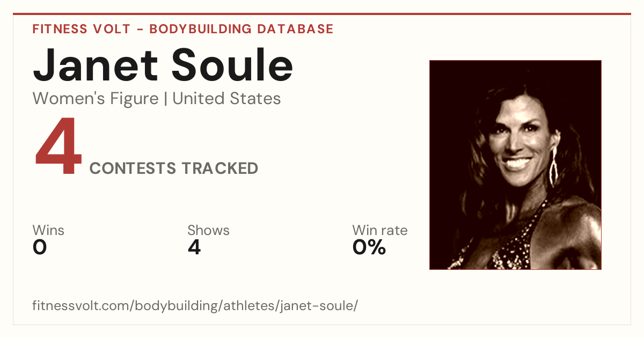Select the Women's Figure division text
This screenshot has width=644, height=338.
96,99
